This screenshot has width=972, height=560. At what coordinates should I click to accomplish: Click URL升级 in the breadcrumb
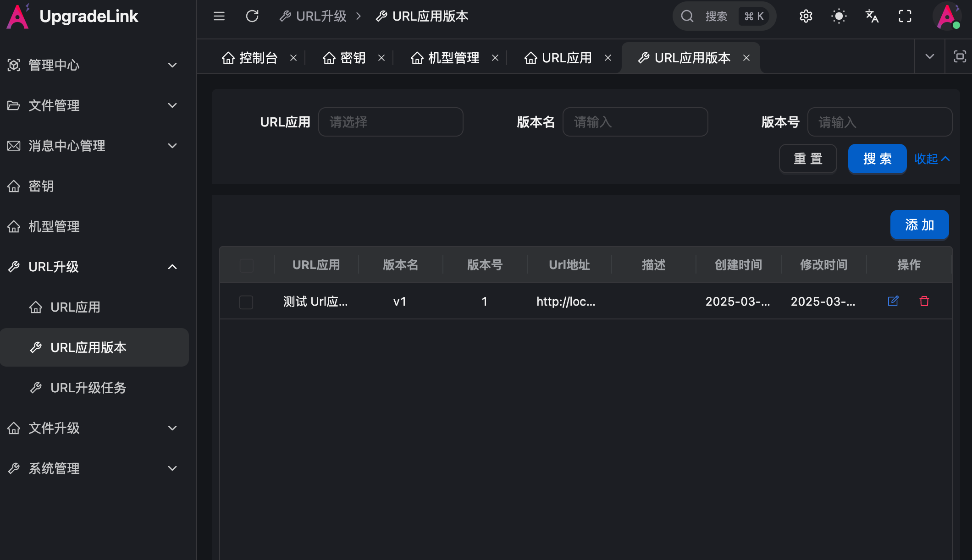(x=313, y=16)
